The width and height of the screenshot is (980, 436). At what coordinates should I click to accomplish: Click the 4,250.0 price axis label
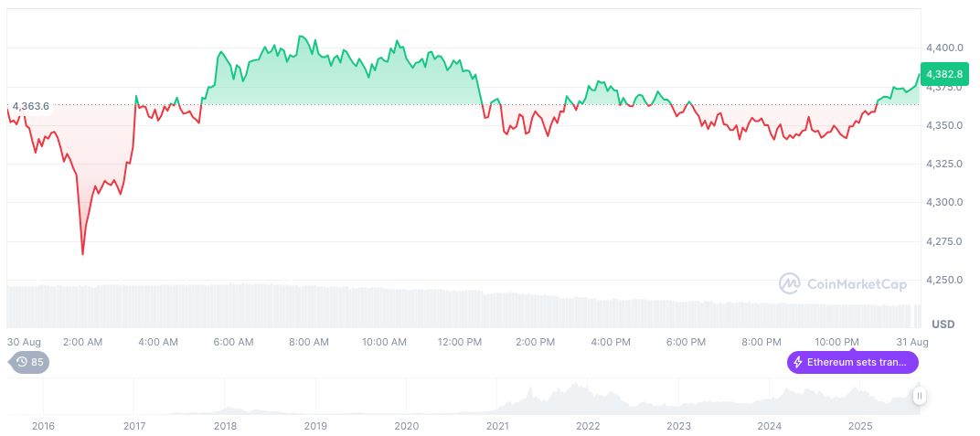point(943,280)
